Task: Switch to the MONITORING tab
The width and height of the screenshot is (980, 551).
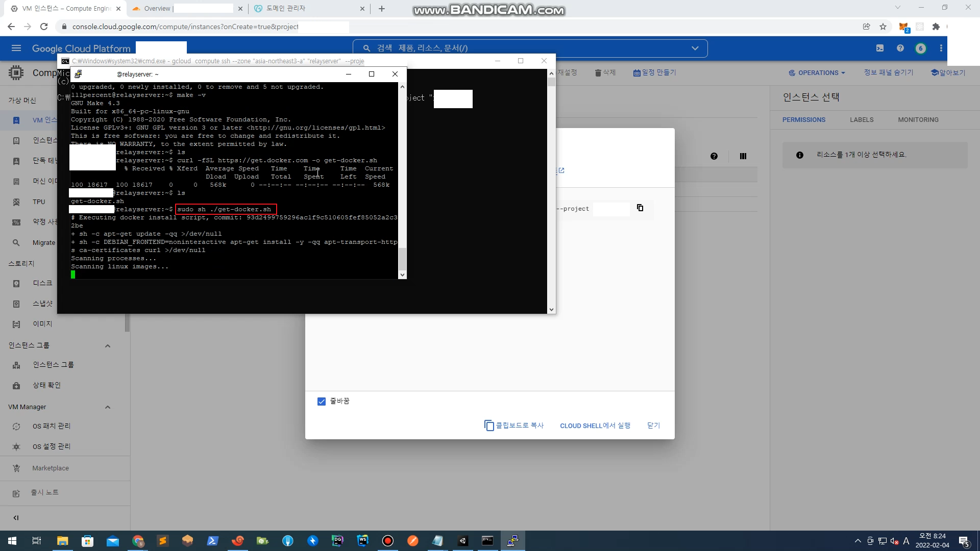Action: click(x=918, y=119)
